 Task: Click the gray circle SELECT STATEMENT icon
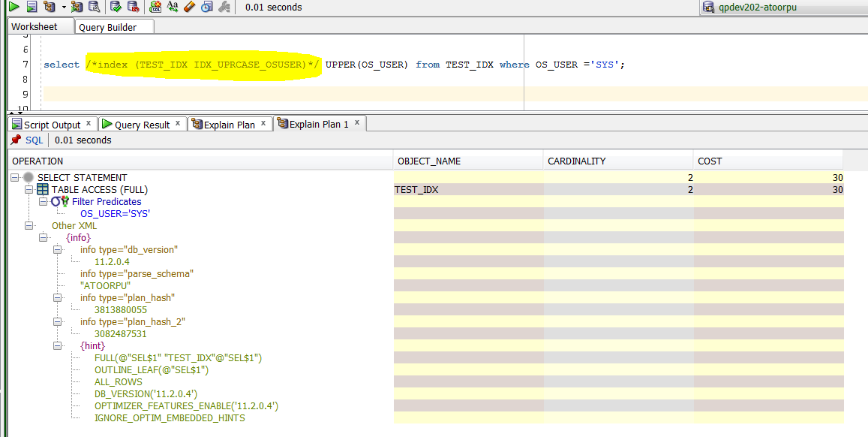(x=29, y=178)
